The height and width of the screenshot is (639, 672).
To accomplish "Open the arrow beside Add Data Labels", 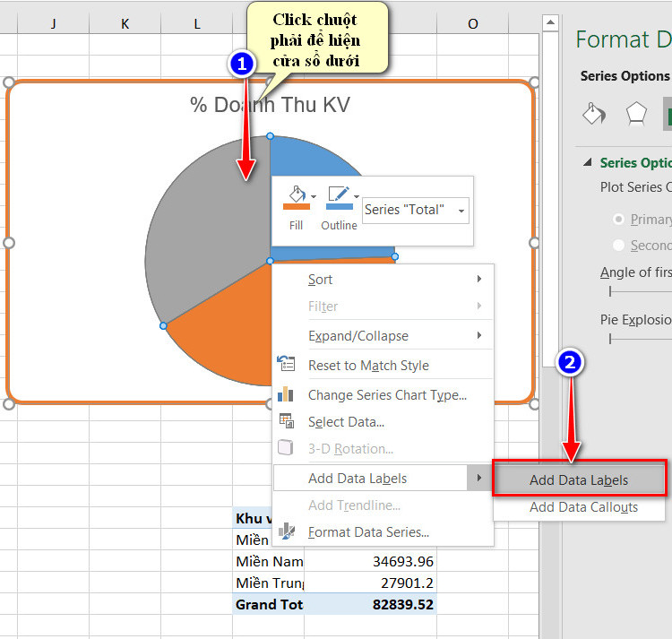I will (x=479, y=478).
